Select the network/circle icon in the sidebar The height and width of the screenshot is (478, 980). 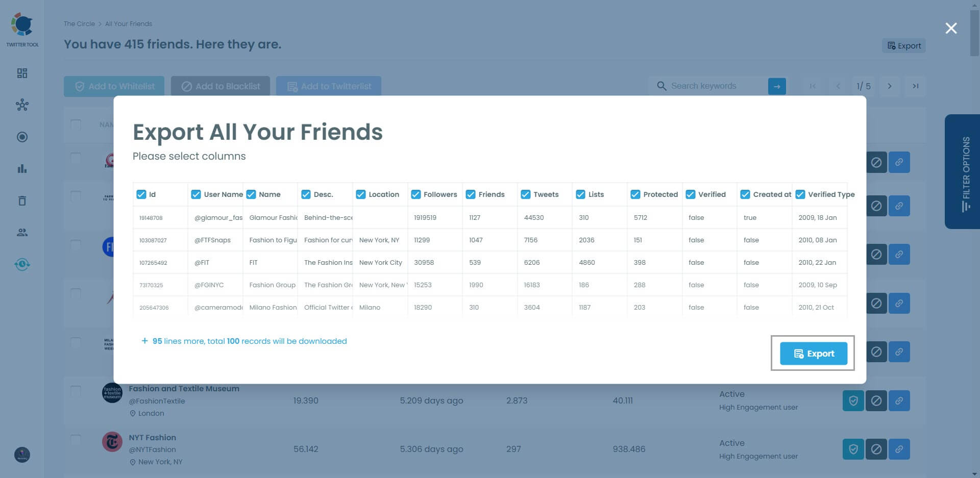coord(22,105)
